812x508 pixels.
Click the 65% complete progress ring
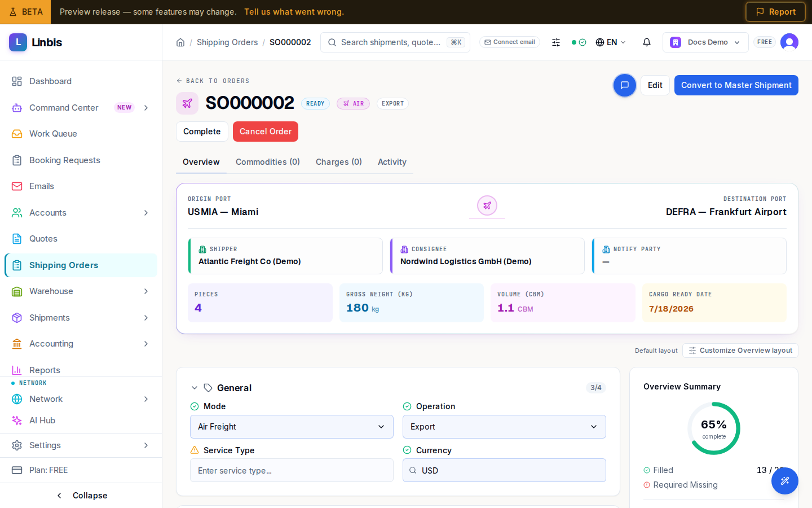(x=714, y=428)
